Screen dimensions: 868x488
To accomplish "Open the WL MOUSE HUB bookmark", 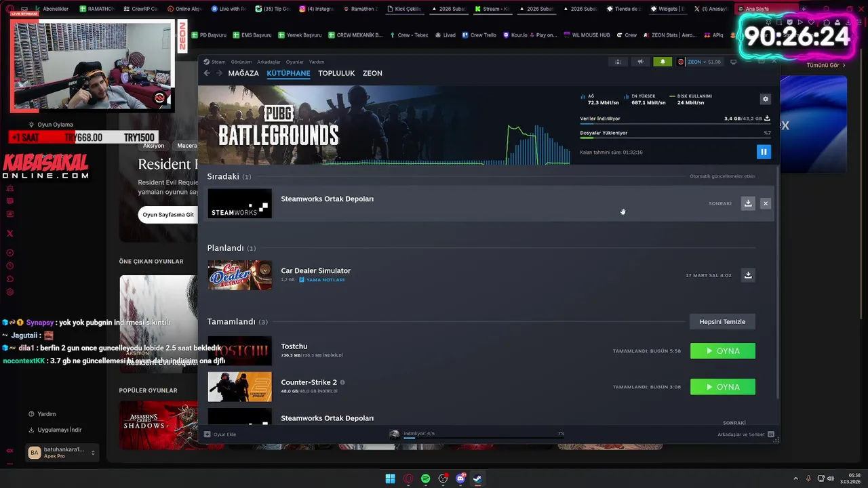I will click(x=587, y=35).
